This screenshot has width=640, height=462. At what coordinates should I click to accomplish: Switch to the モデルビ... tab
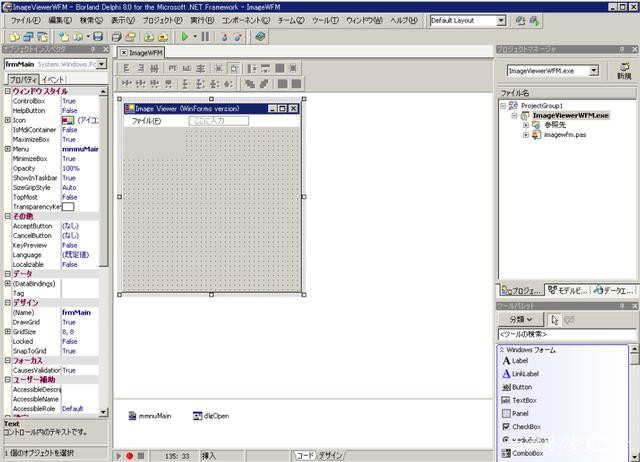[x=567, y=290]
